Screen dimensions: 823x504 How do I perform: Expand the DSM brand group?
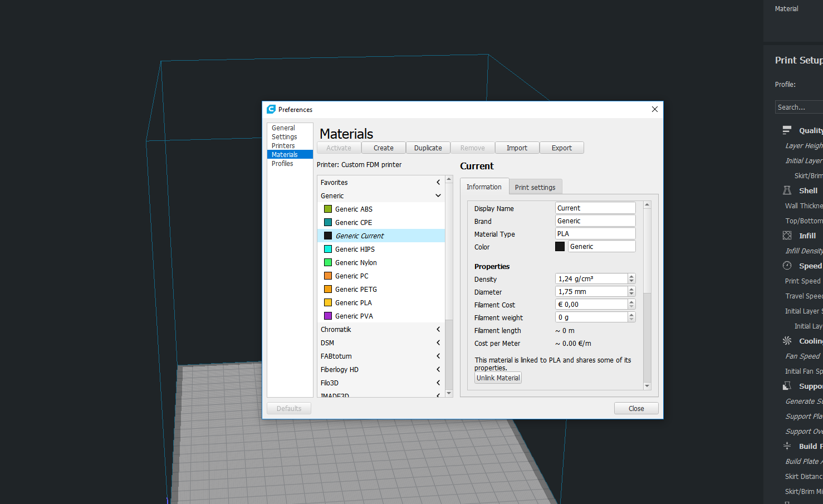click(438, 342)
